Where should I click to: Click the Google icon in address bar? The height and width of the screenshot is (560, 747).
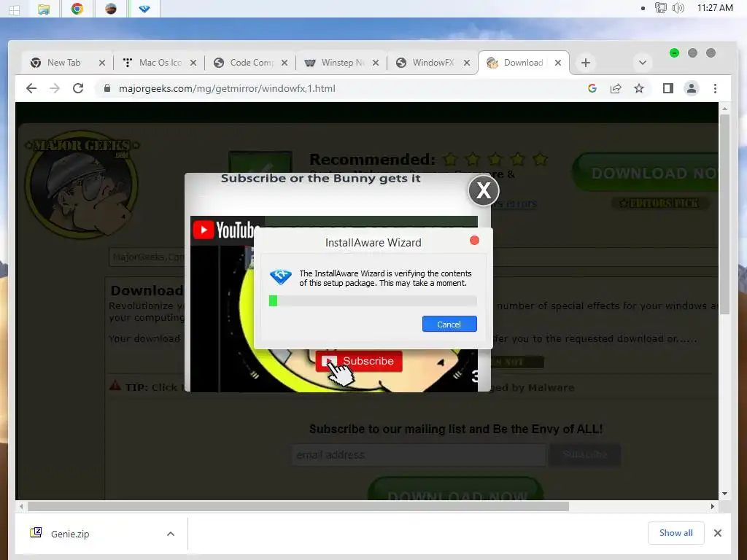click(592, 88)
